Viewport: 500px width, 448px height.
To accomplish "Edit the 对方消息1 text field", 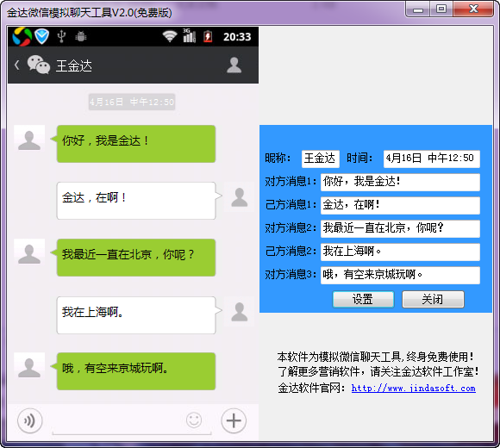I will click(400, 183).
